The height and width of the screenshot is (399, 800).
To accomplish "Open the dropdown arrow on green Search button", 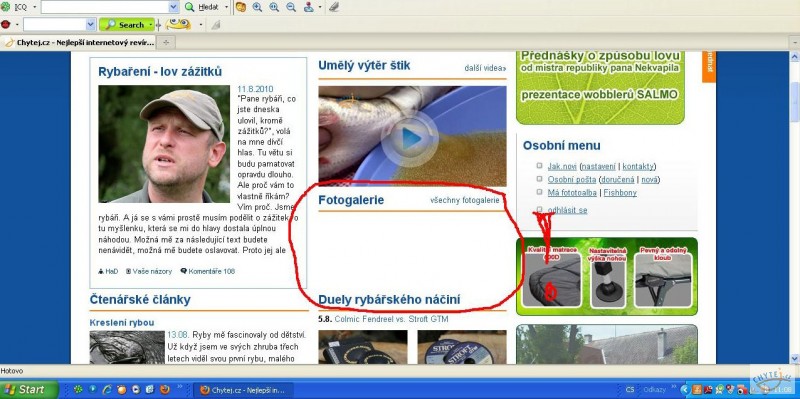I will pyautogui.click(x=151, y=24).
